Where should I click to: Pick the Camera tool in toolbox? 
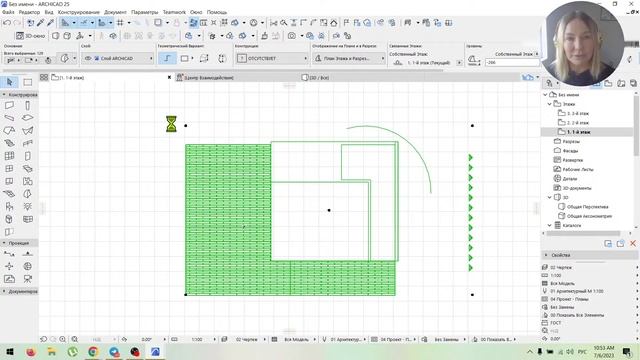pos(28,279)
